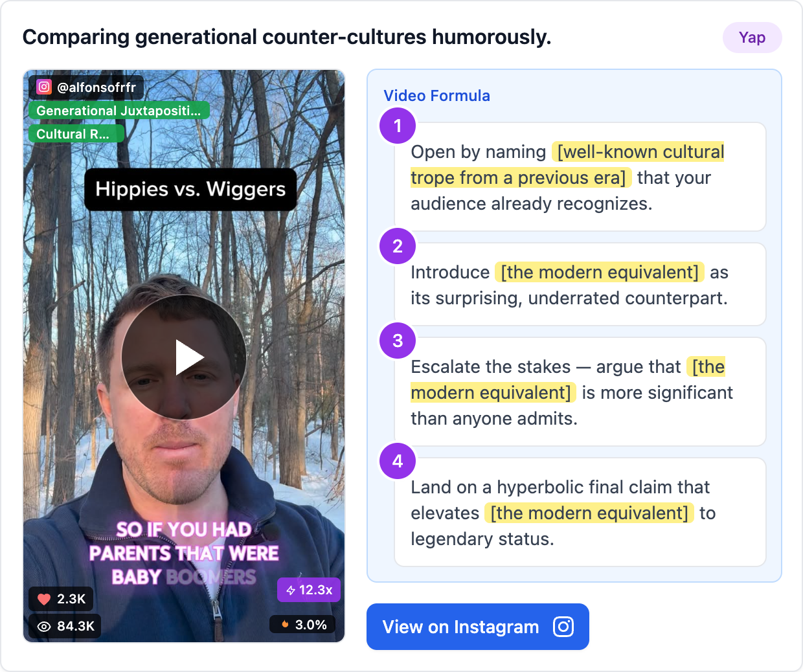The height and width of the screenshot is (672, 803).
Task: Click the lightning bolt 12.3x badge
Action: click(309, 590)
